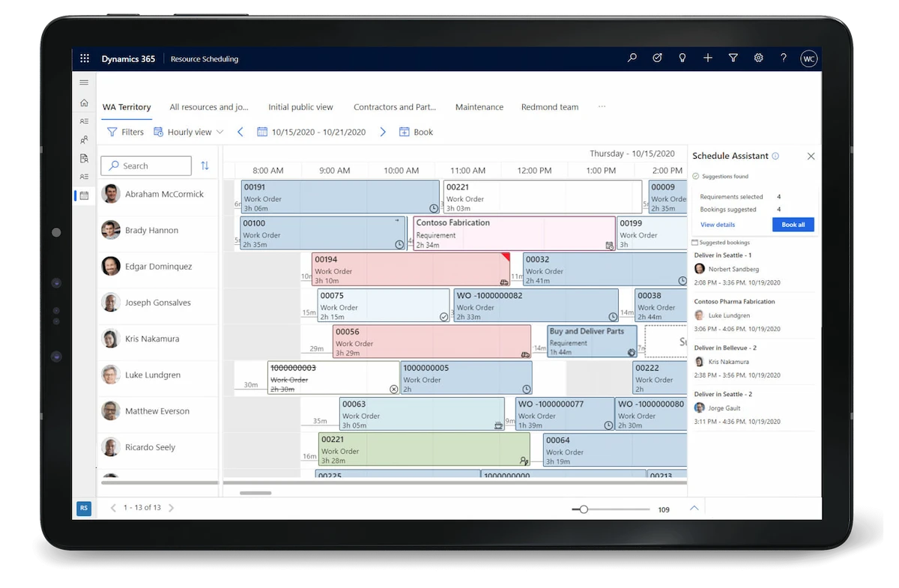Viewport: 899px width, 588px height.
Task: Click the Schedule Assistant info icon
Action: tap(775, 156)
